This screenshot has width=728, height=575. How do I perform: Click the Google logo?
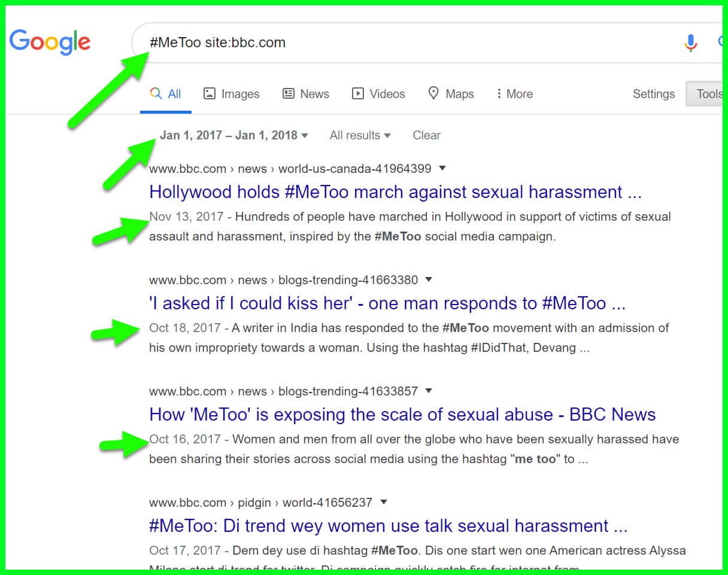tap(50, 42)
